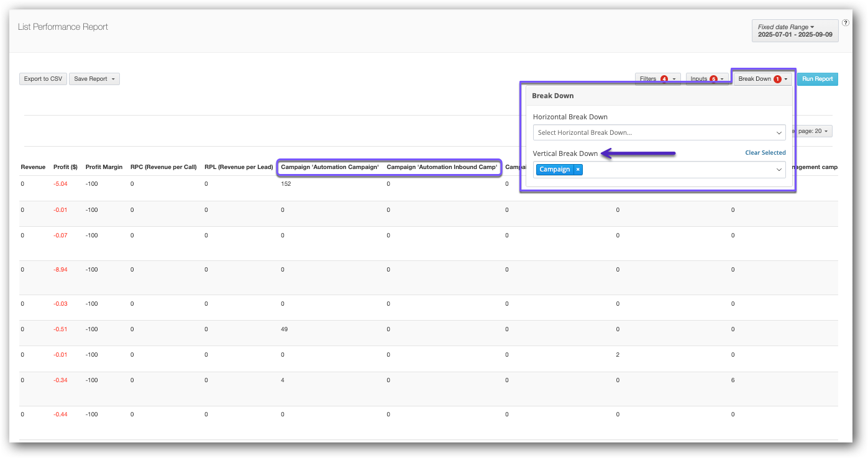Image resolution: width=868 pixels, height=458 pixels.
Task: Open the Save Report dropdown
Action: point(94,79)
